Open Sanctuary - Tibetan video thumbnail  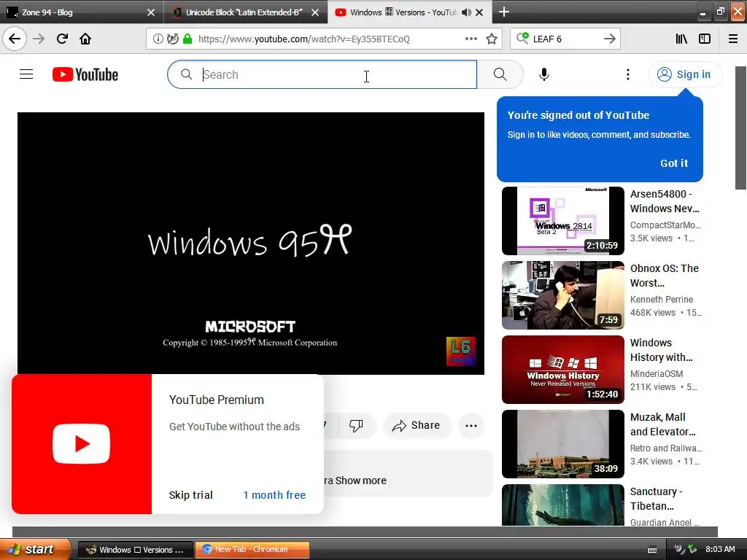[x=562, y=505]
